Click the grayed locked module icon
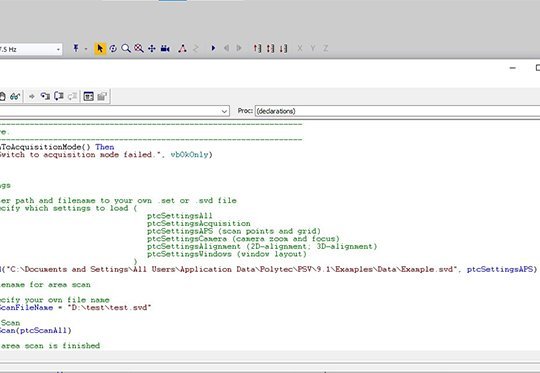This screenshot has width=540, height=373. [102, 96]
